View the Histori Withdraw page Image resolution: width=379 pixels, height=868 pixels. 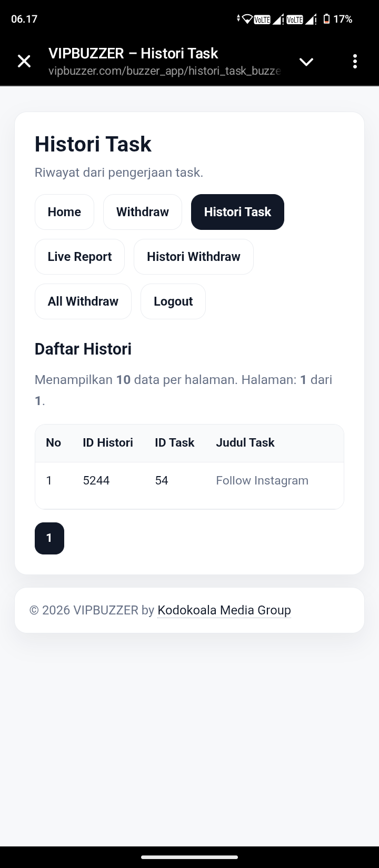pyautogui.click(x=193, y=257)
